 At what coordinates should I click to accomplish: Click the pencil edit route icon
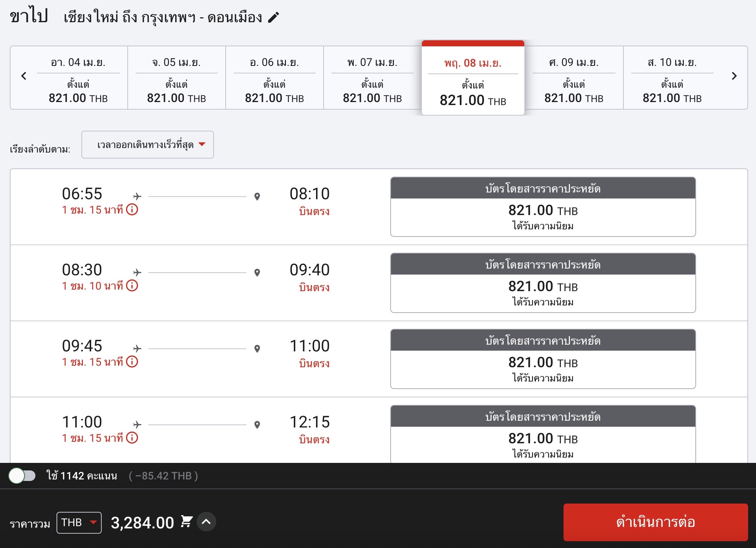click(273, 17)
